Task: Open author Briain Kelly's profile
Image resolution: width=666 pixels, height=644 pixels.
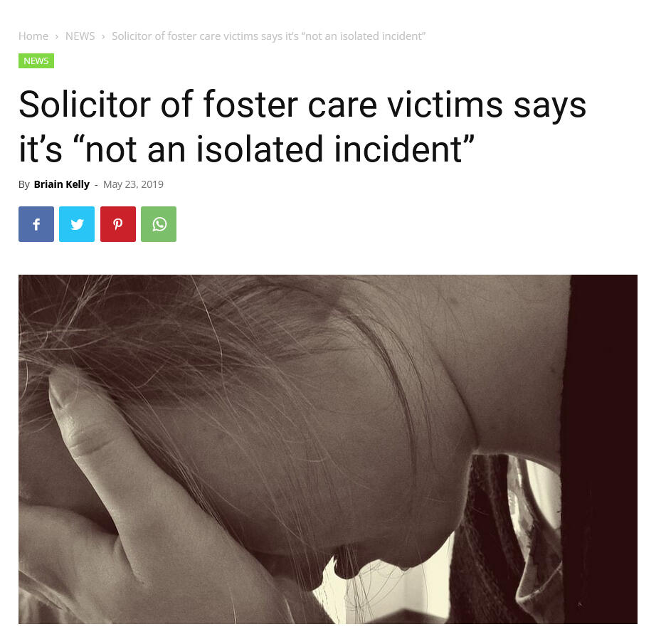Action: [62, 184]
